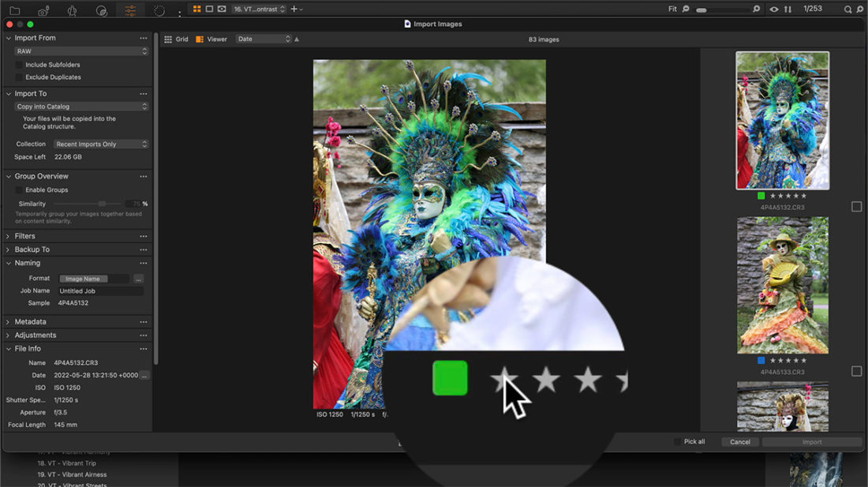Open the RAW source folder dropdown

(81, 51)
